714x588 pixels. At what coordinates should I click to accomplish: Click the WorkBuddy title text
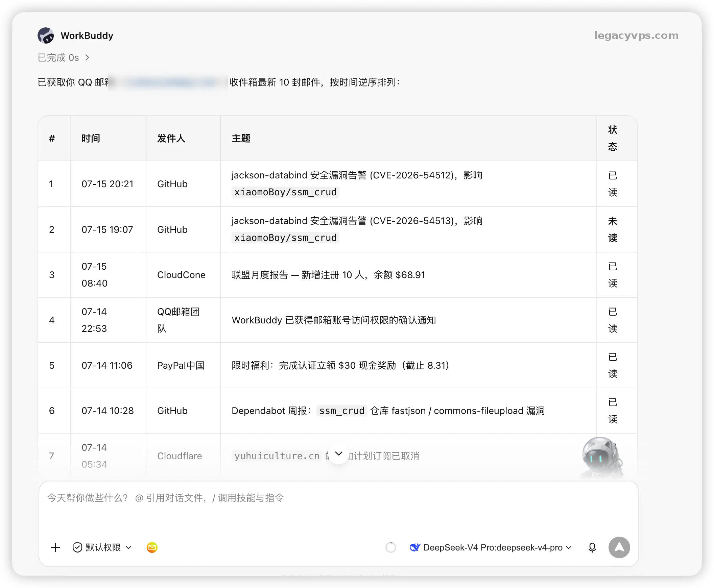[87, 35]
